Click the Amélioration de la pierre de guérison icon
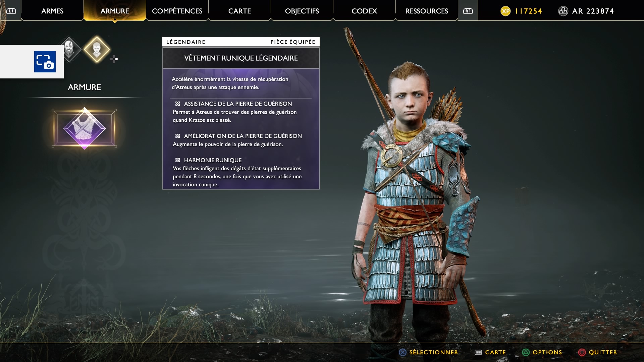Viewport: 644px width, 362px height. (x=178, y=136)
